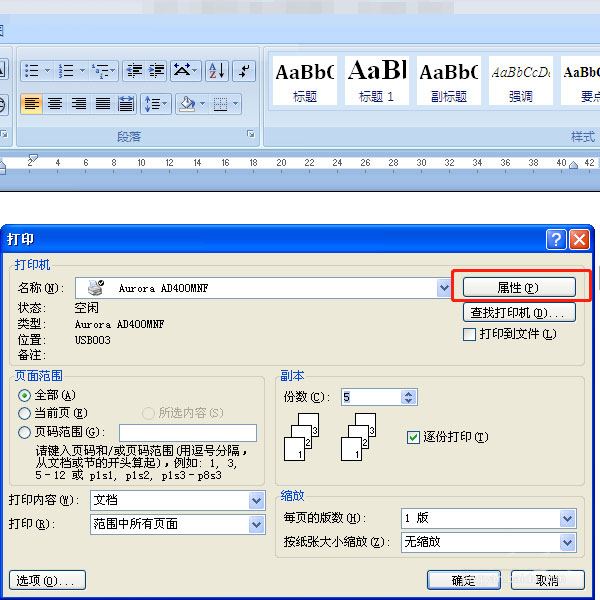Select 强调 style
The width and height of the screenshot is (600, 600).
click(520, 80)
